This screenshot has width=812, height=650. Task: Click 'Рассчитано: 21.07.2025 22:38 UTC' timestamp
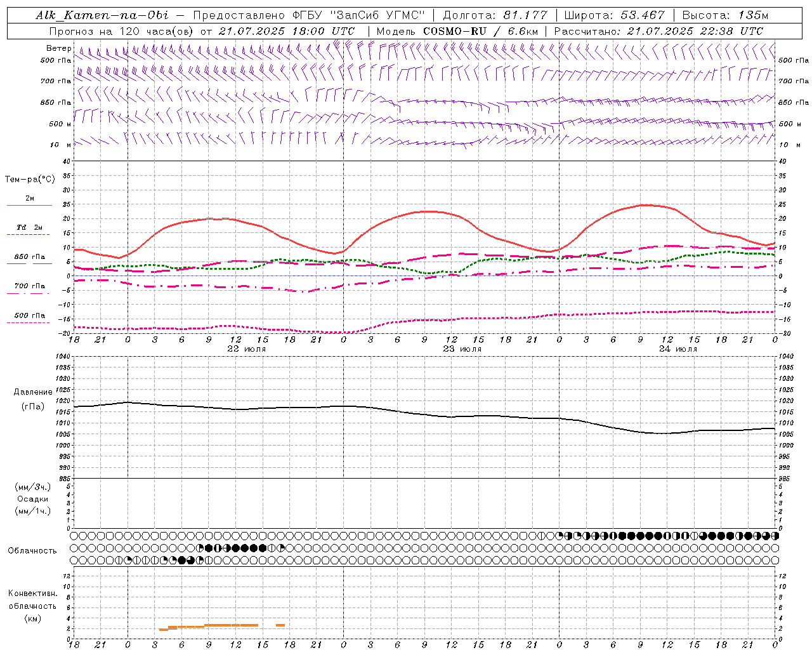[658, 31]
